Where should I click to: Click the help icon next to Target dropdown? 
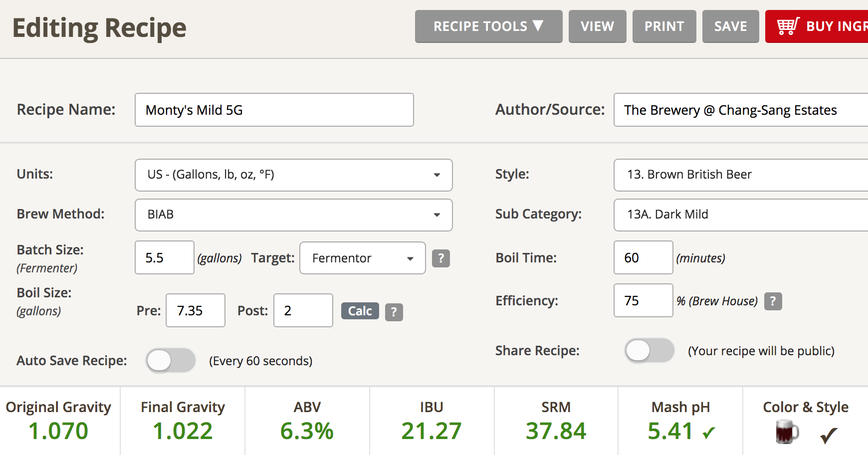pos(440,258)
